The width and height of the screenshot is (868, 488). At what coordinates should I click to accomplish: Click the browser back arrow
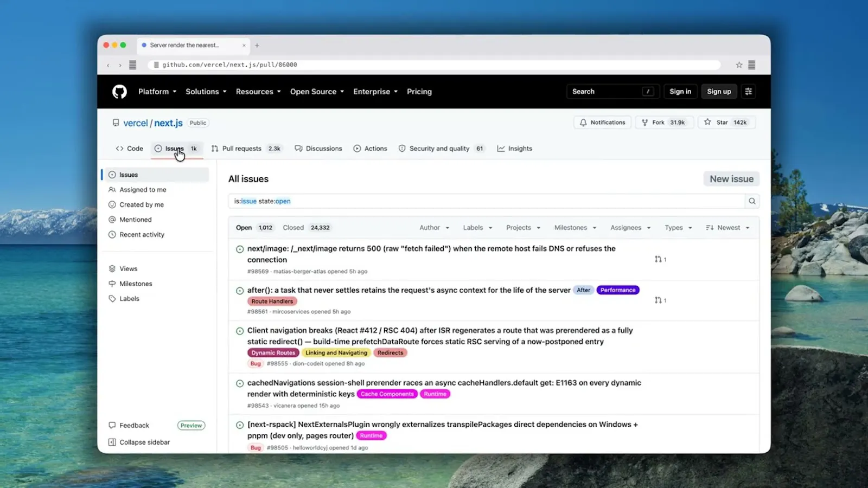tap(108, 65)
